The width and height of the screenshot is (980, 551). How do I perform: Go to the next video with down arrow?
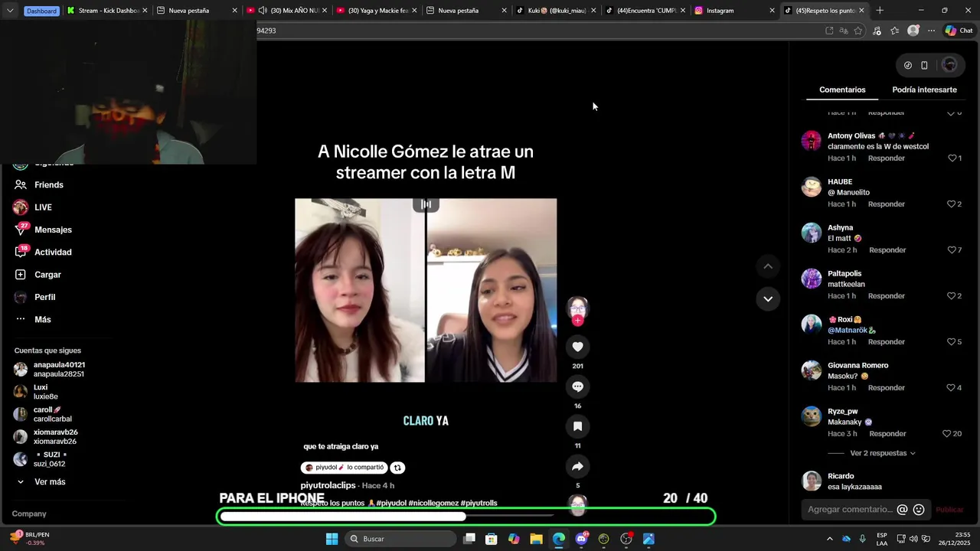pyautogui.click(x=768, y=298)
